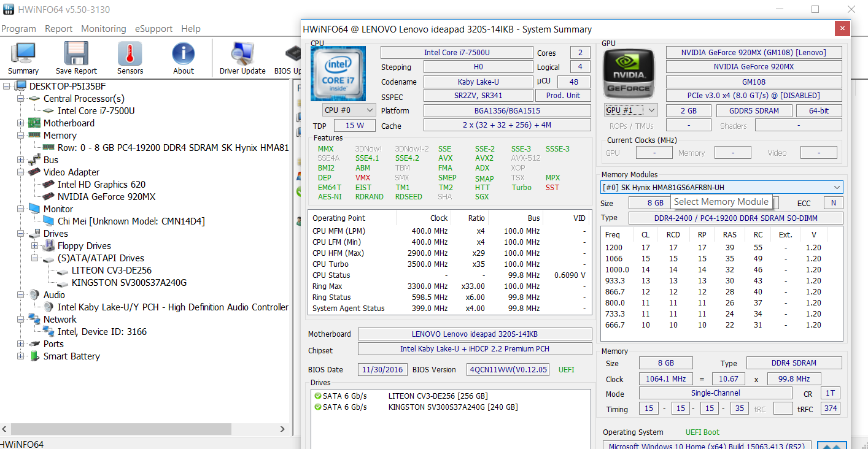
Task: Open the CPU #0 selector dropdown
Action: click(349, 110)
